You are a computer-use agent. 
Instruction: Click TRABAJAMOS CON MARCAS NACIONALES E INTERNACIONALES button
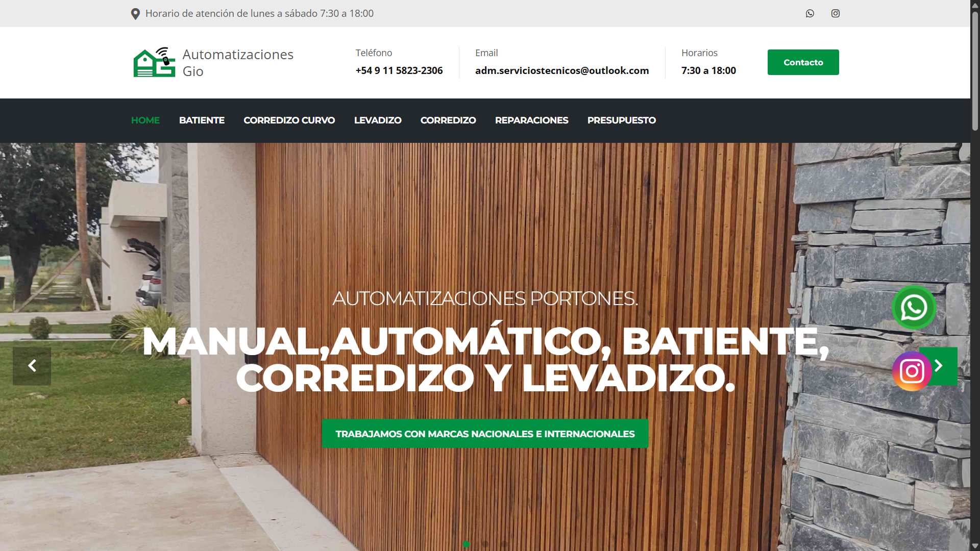[485, 434]
